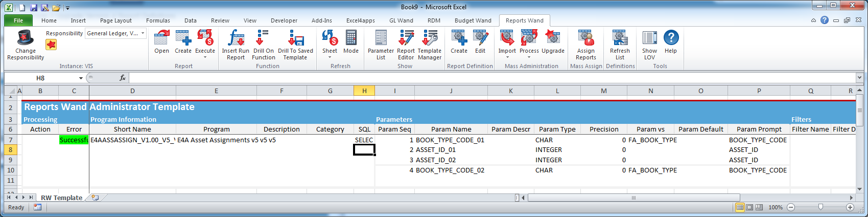
Task: Open the File tab
Action: [x=18, y=20]
